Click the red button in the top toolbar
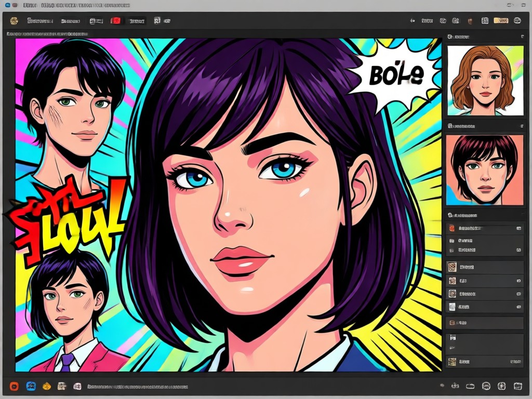The height and width of the screenshot is (399, 532). pyautogui.click(x=115, y=21)
